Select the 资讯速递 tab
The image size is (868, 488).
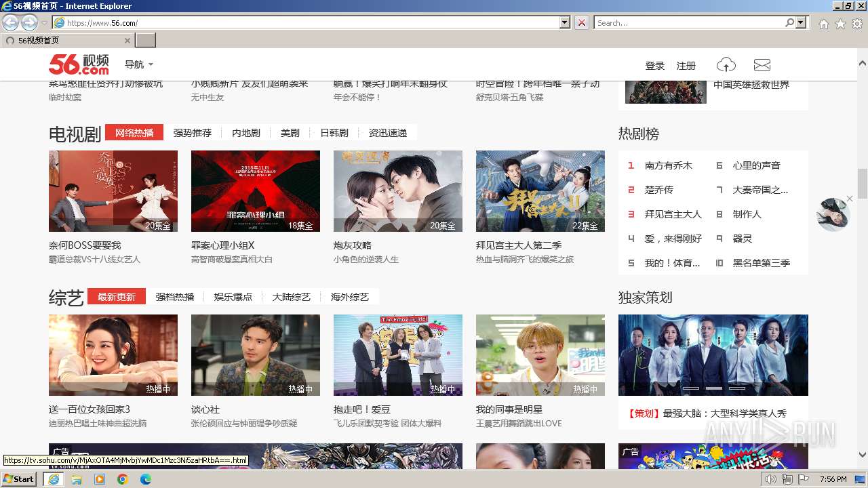(388, 133)
